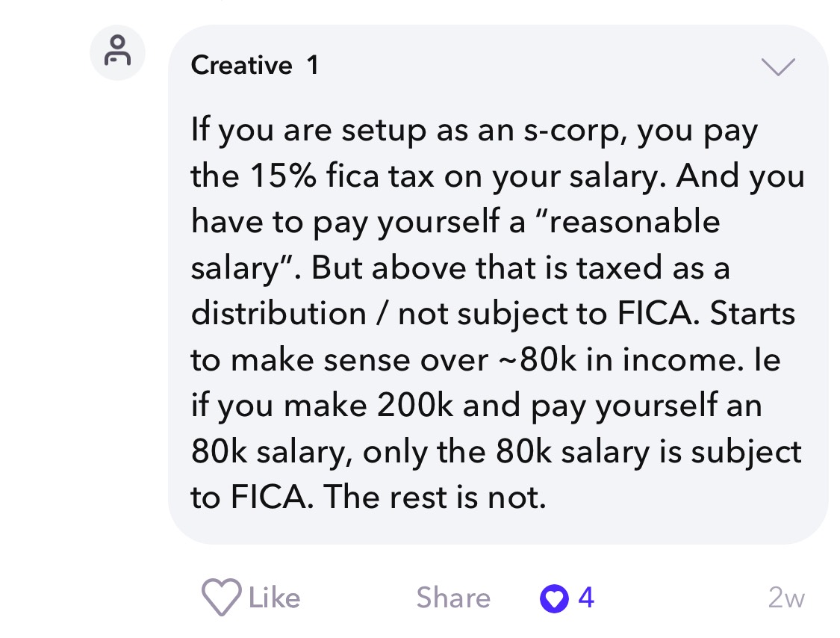Click the purple heart reaction icon
This screenshot has width=840, height=638.
[554, 598]
